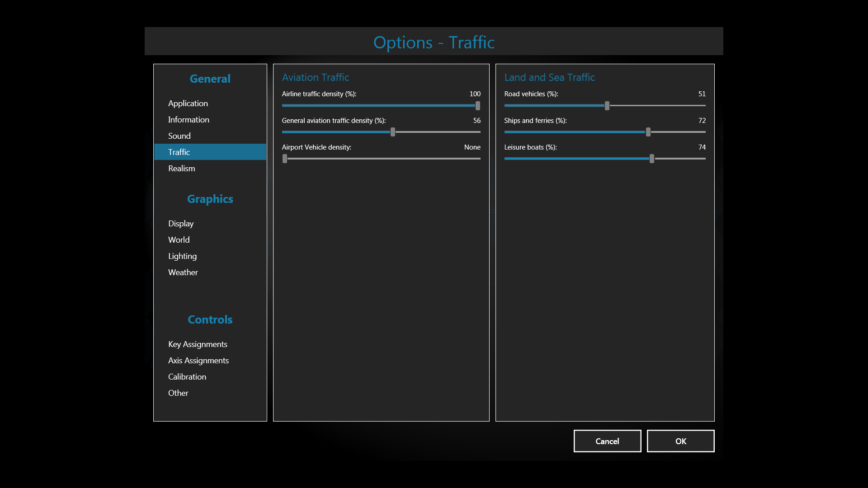
Task: Select the Traffic menu item
Action: 179,152
